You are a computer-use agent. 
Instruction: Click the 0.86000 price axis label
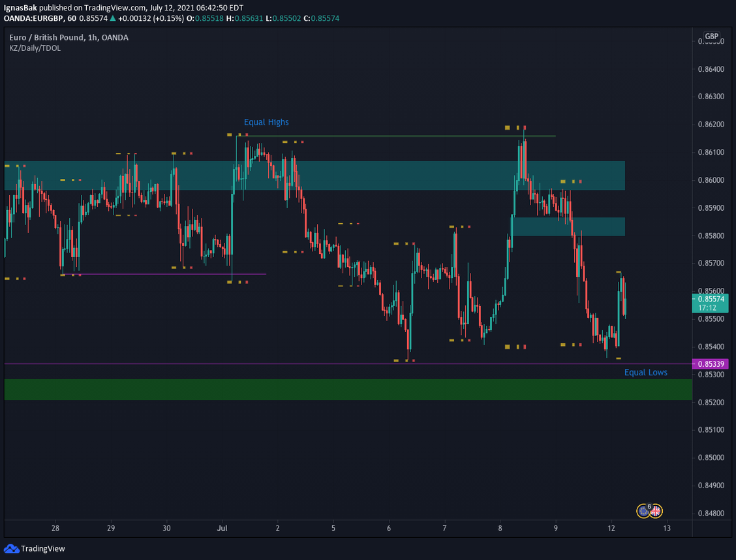[x=711, y=180]
